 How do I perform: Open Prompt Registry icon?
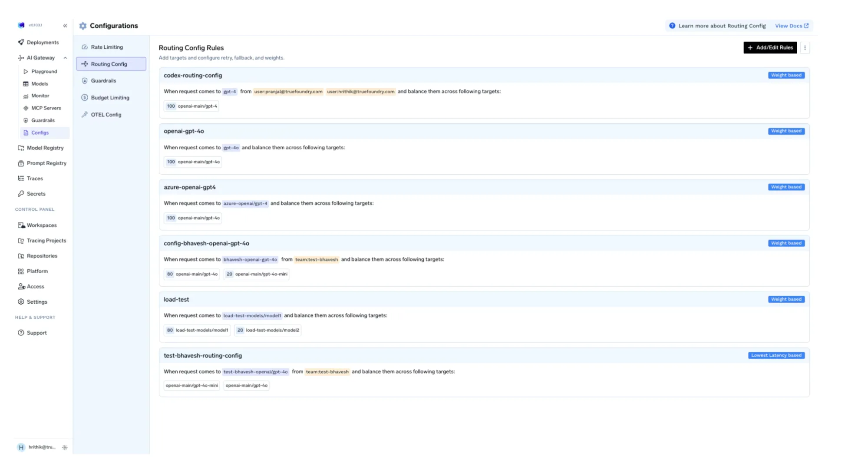(21, 163)
